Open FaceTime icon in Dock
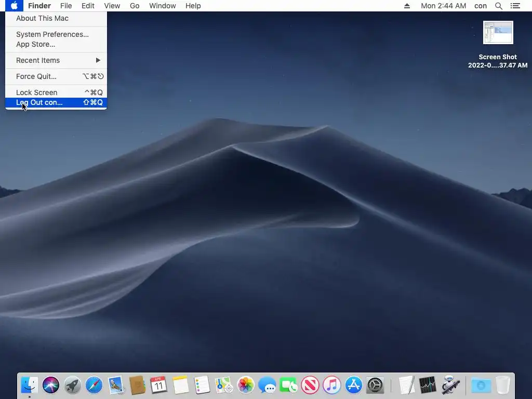This screenshot has width=532, height=399. click(288, 385)
